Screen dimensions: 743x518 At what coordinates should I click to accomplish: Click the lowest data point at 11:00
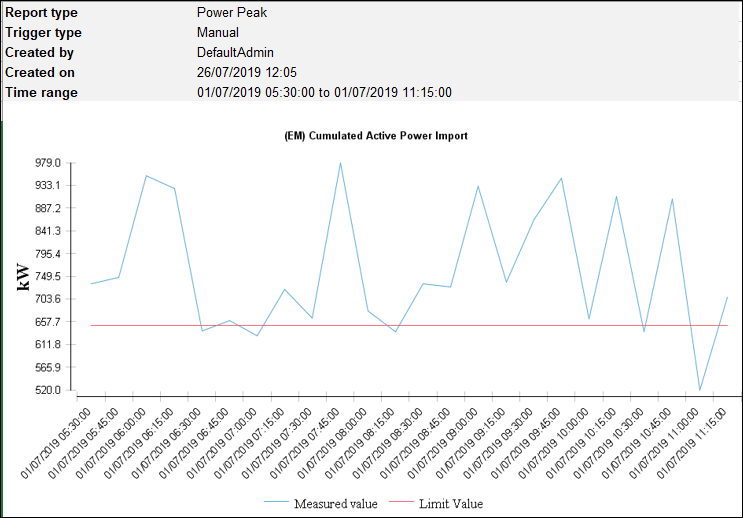click(x=700, y=390)
